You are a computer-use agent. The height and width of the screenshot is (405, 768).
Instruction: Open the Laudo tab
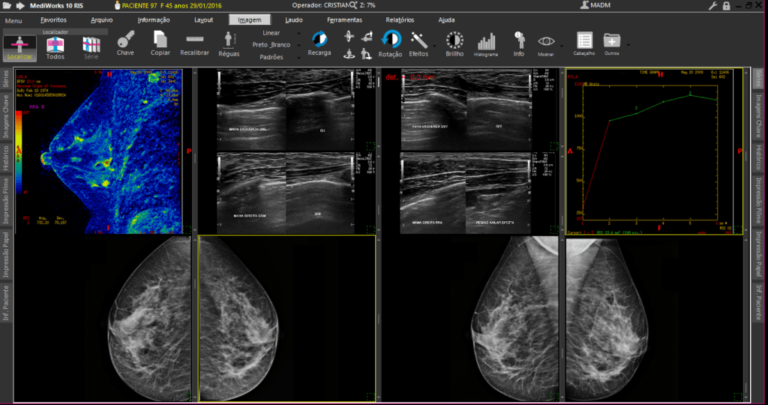point(294,20)
